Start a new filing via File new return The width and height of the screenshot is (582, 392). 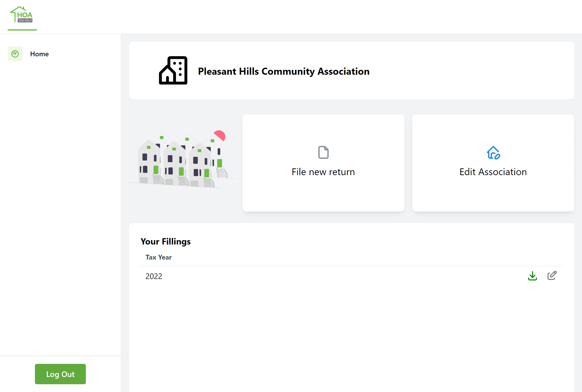tap(323, 172)
